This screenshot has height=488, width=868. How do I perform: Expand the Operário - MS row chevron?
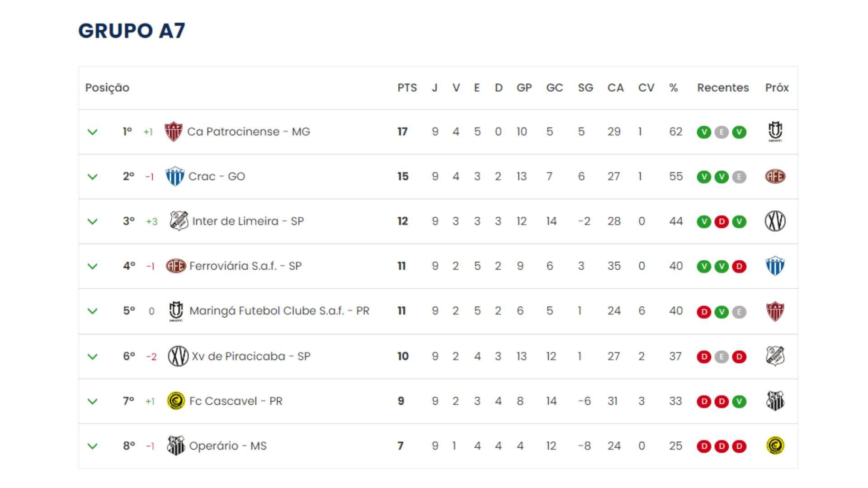[x=92, y=446]
